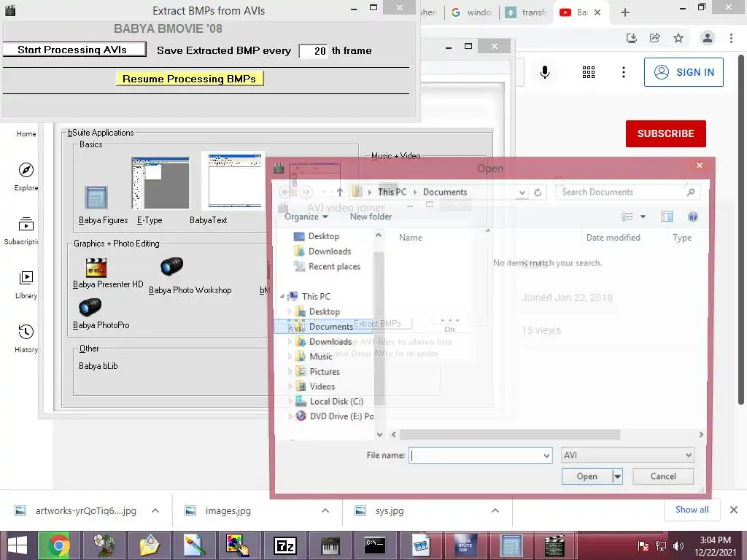747x560 pixels.
Task: Launch Babya Presenter HD icon
Action: tap(96, 268)
